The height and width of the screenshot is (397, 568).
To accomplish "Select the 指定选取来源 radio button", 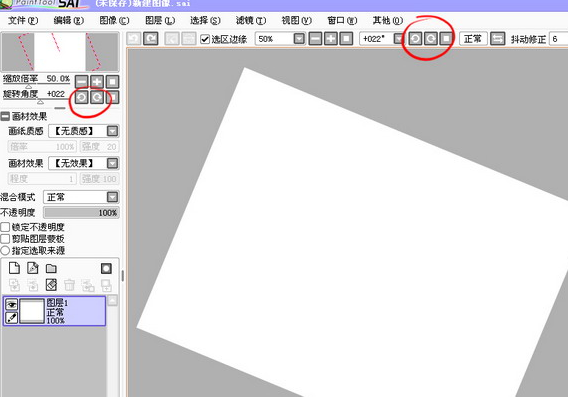I will pyautogui.click(x=5, y=250).
